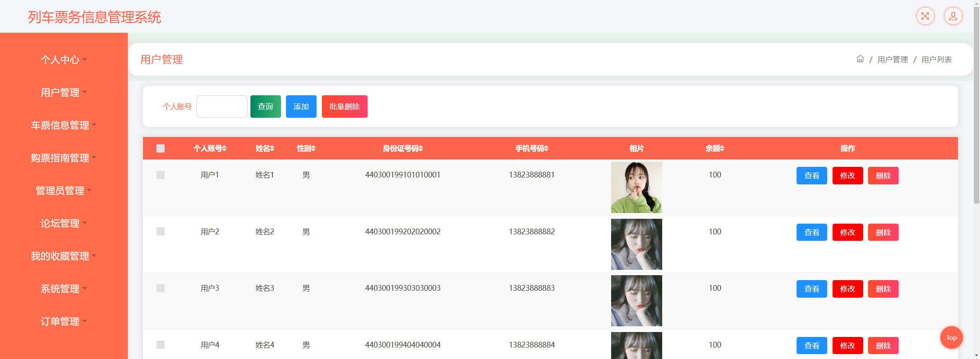Click 查看 for 用户2

[812, 232]
